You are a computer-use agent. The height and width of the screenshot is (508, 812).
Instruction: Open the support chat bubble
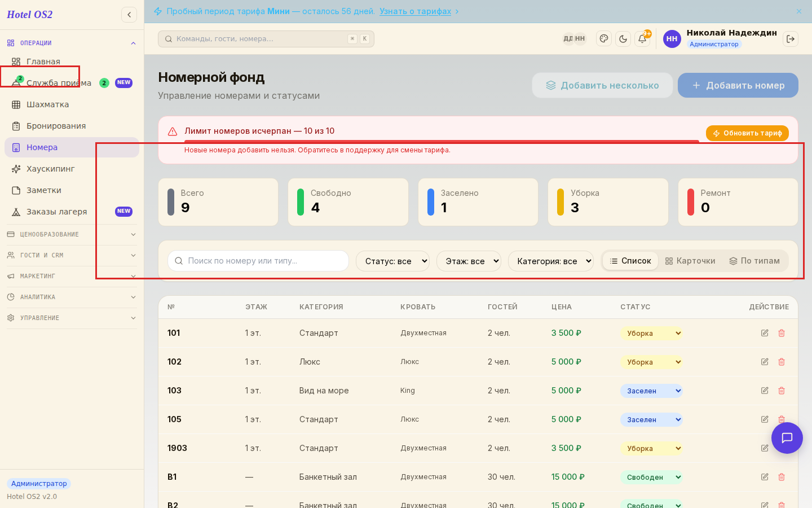[x=787, y=438]
